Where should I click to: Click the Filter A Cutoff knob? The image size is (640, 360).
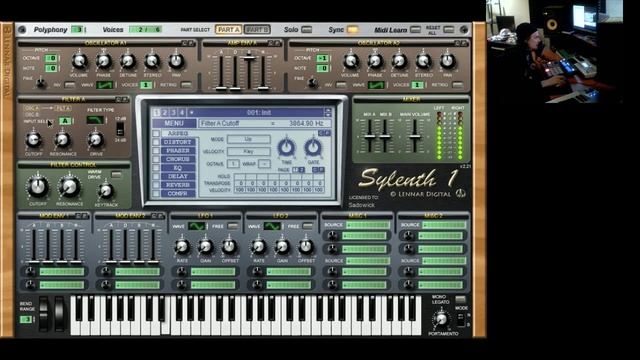click(33, 140)
